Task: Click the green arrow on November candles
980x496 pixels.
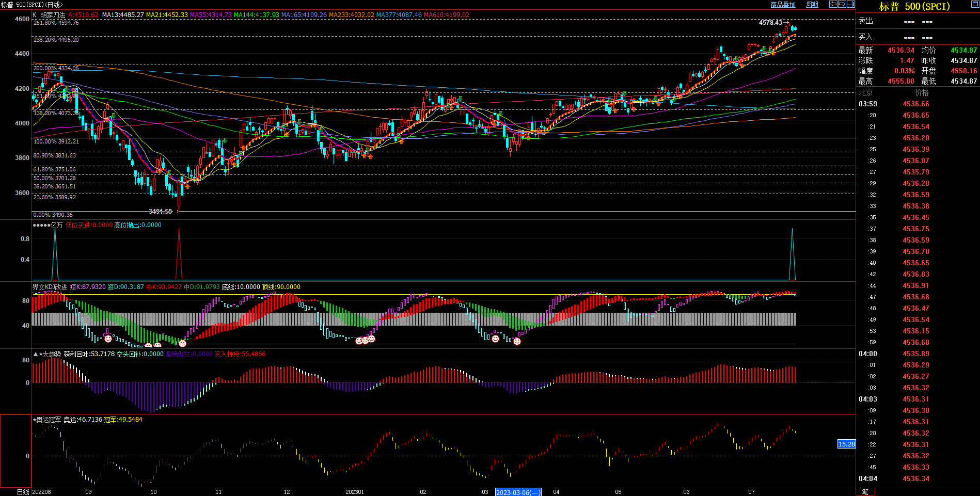Action: (x=225, y=140)
